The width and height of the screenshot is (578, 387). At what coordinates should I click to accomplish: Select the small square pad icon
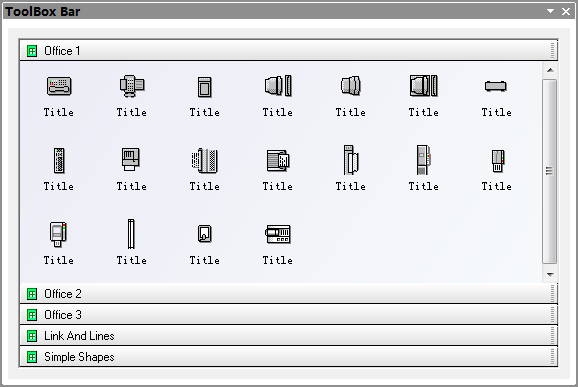pos(205,234)
